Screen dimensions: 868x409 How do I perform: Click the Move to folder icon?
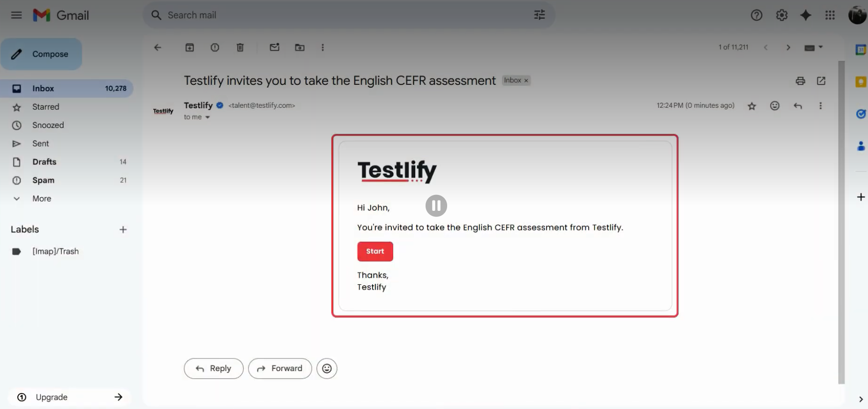(299, 47)
